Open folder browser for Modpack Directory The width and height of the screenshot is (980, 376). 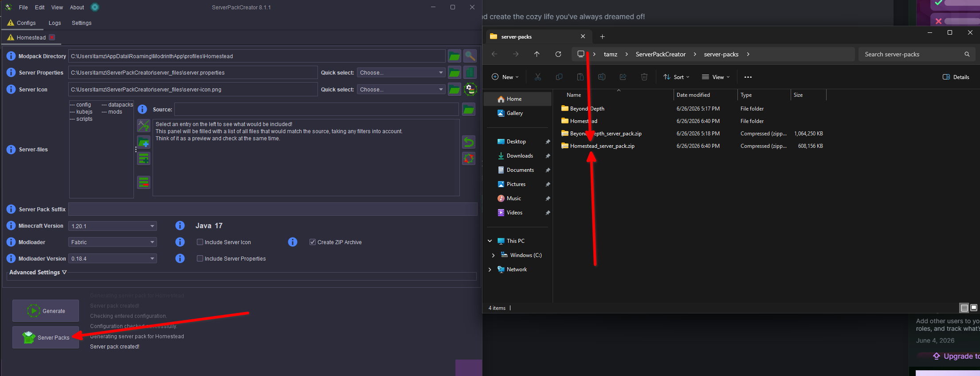point(454,56)
